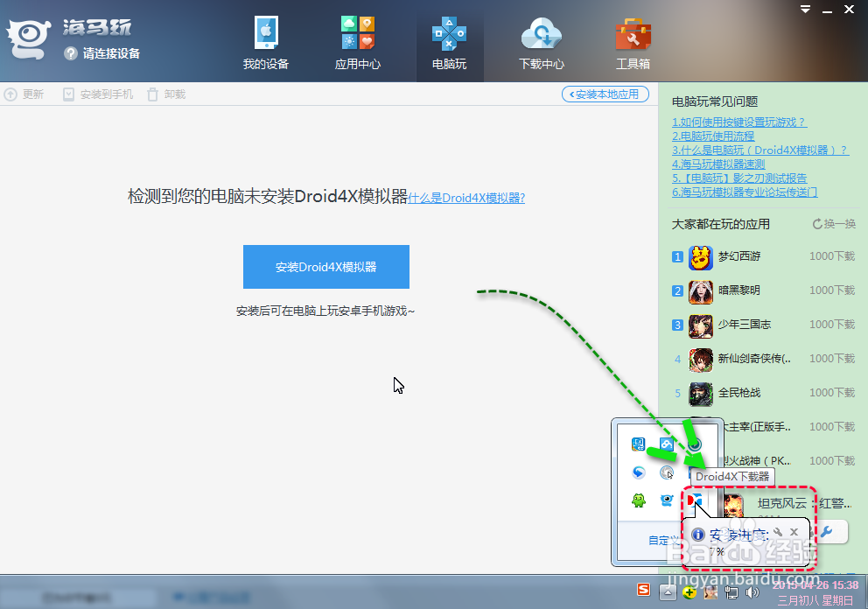Click 1000下载 count for 全民枪战

[832, 393]
